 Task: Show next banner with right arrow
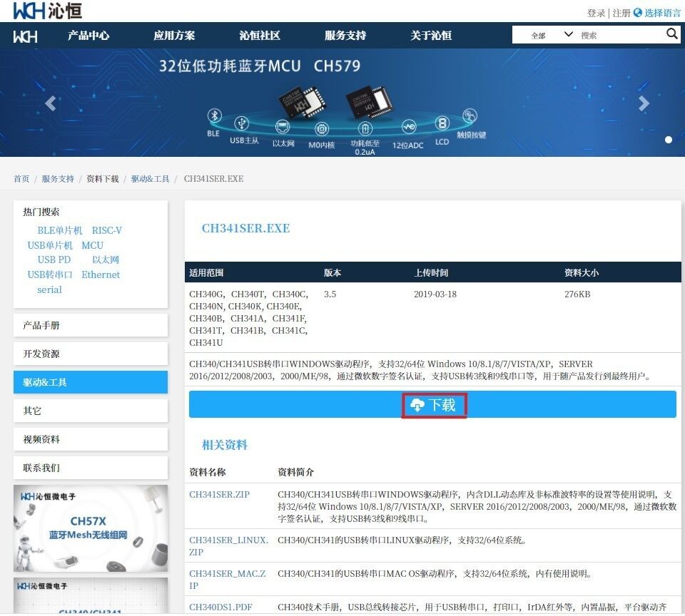coord(644,103)
